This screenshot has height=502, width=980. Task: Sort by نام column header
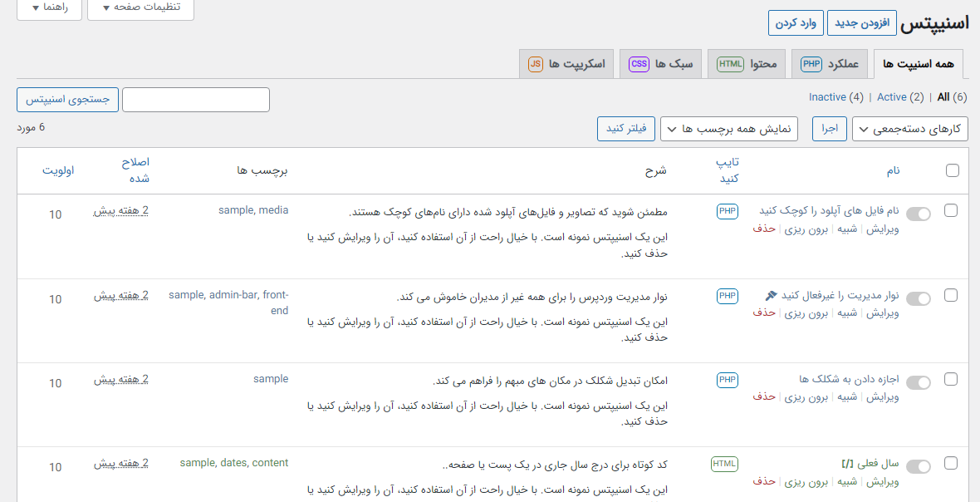[x=893, y=170]
